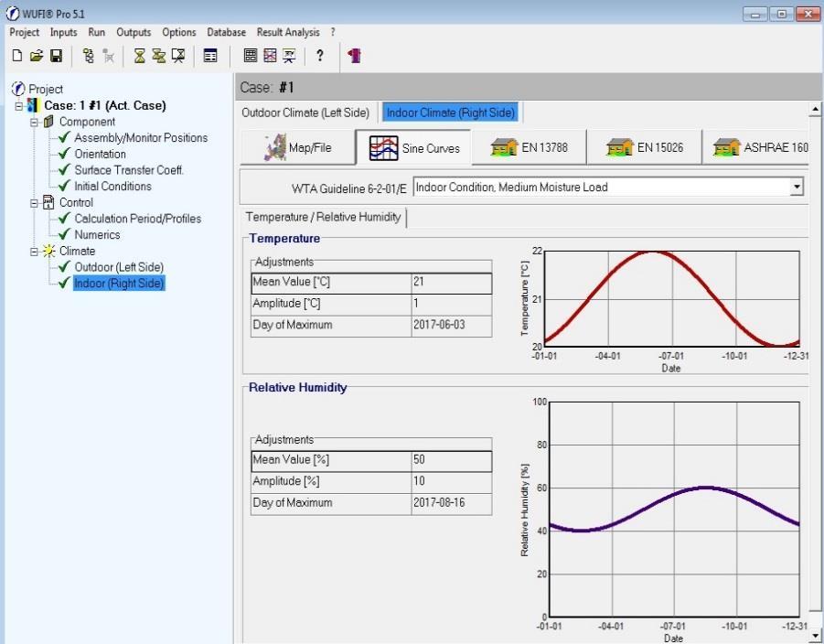Click the greyed-out delete case toolbar icon
The height and width of the screenshot is (644, 824).
coord(108,55)
